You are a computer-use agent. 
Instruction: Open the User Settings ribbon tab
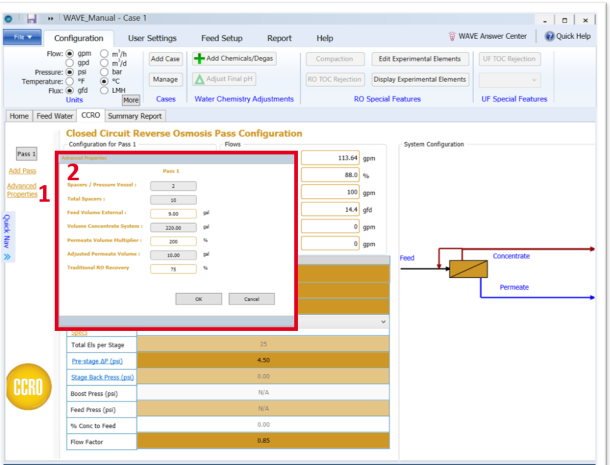click(152, 38)
